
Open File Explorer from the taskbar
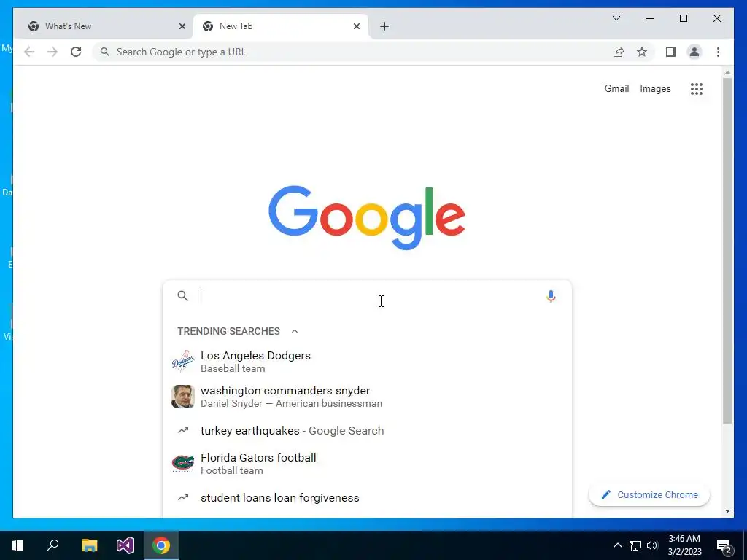pos(89,545)
